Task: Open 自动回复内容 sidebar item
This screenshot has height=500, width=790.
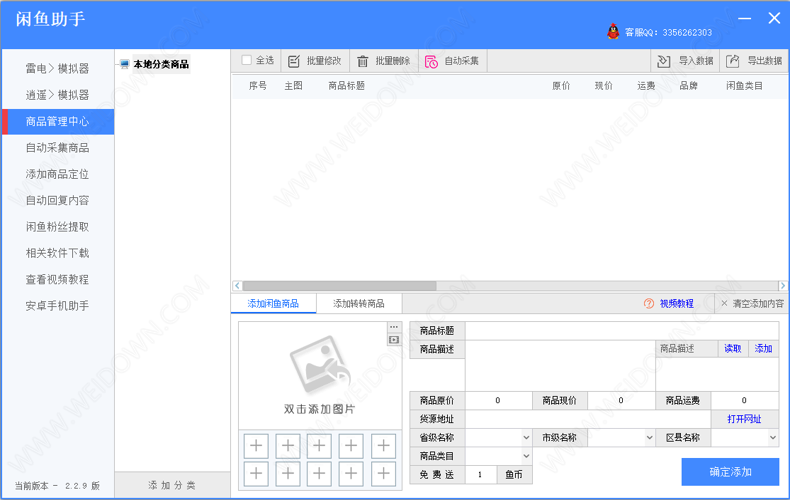Action: point(57,201)
